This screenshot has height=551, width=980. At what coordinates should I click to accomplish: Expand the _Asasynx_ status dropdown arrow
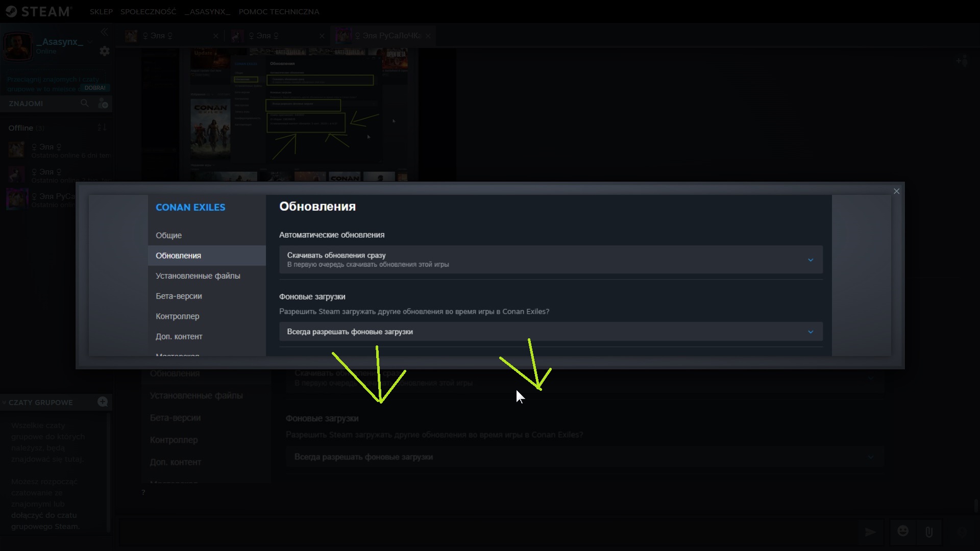[x=90, y=42]
